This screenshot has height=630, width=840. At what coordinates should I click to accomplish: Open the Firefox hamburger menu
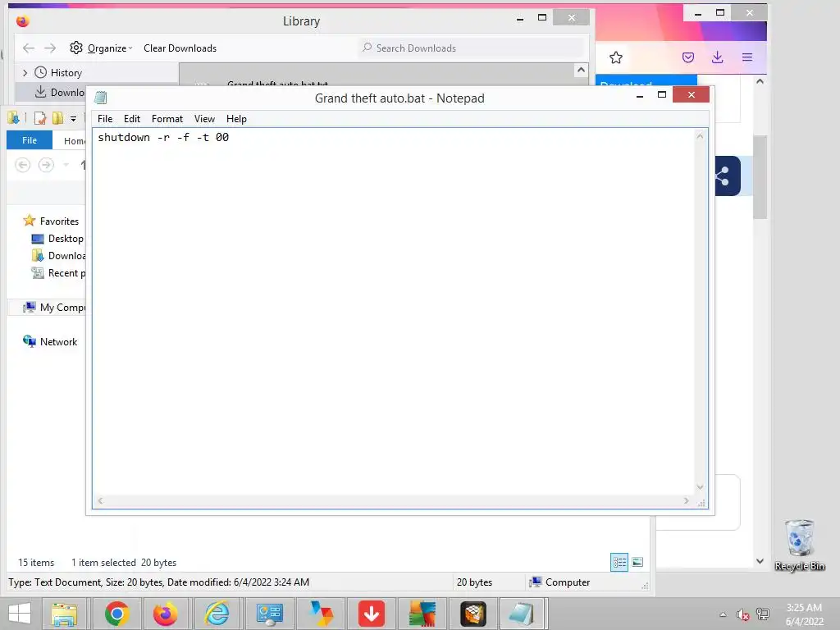coord(747,57)
